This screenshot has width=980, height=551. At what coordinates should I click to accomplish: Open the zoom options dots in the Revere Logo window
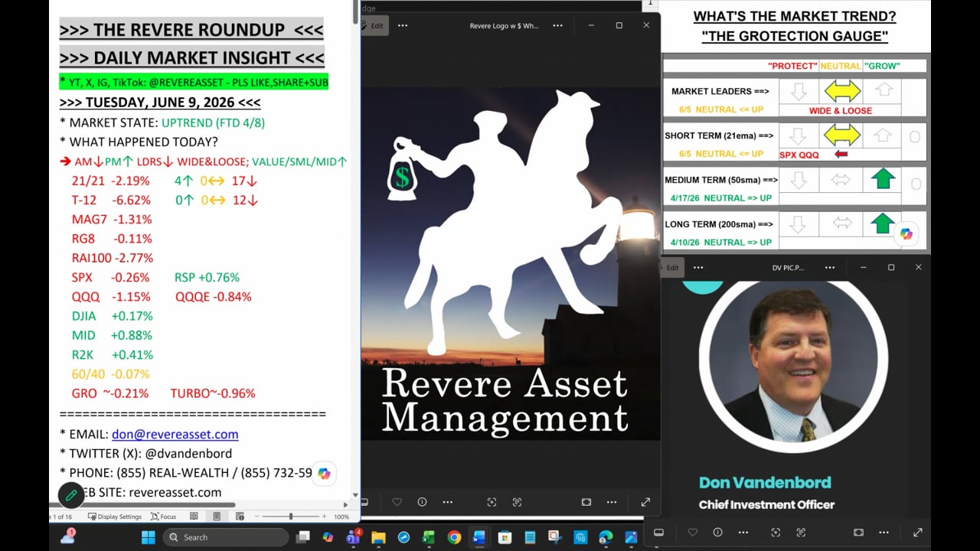pyautogui.click(x=612, y=502)
